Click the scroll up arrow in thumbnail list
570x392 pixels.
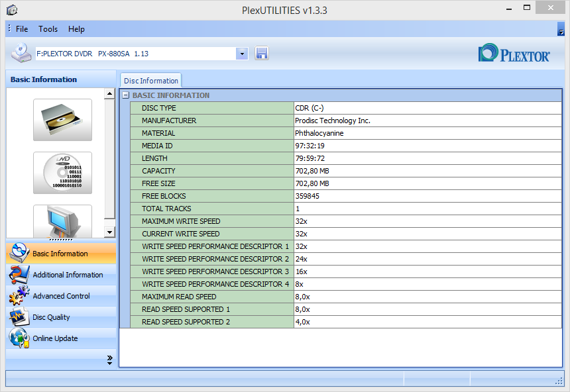(109, 94)
